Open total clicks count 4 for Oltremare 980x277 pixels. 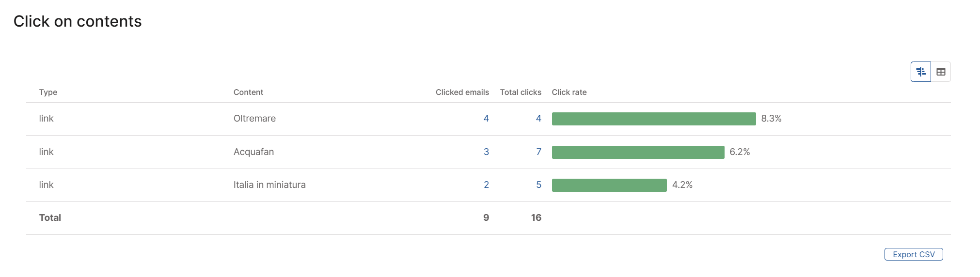pyautogui.click(x=538, y=118)
